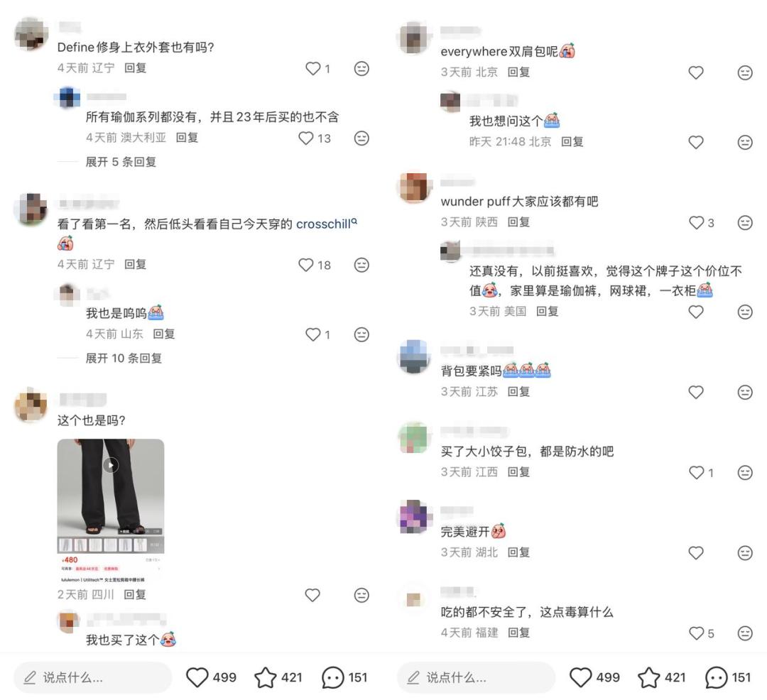Like the Define修身上衣外套 comment

pos(312,68)
